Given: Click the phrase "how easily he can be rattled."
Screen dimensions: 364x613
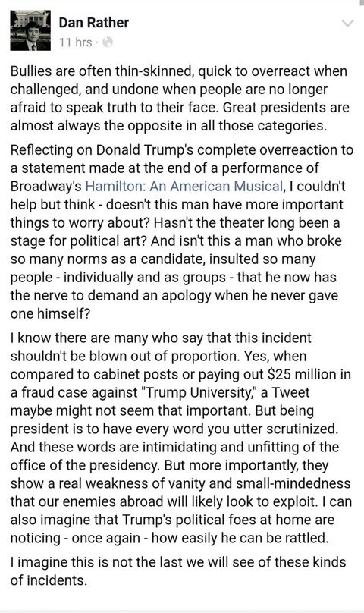Looking at the screenshot, I should (240, 538).
